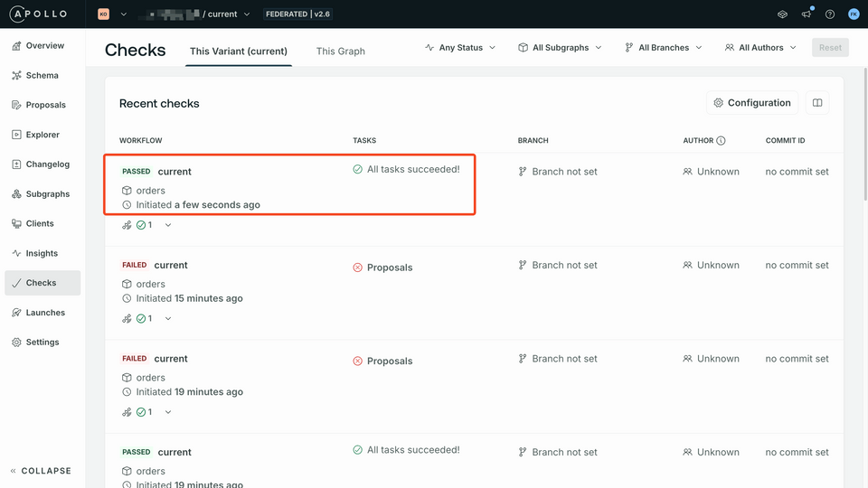Open the All Subgraphs filter
The image size is (868, 488).
tap(560, 48)
